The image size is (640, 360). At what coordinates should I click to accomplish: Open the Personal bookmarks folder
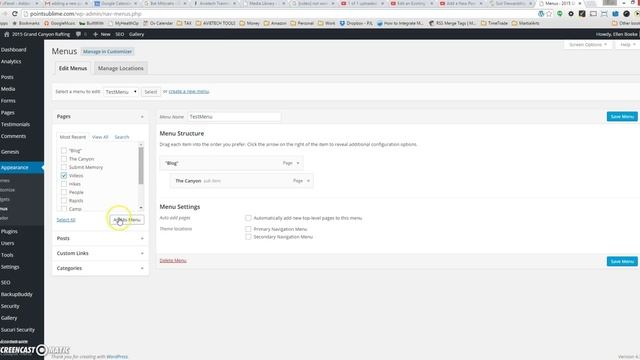pyautogui.click(x=301, y=23)
